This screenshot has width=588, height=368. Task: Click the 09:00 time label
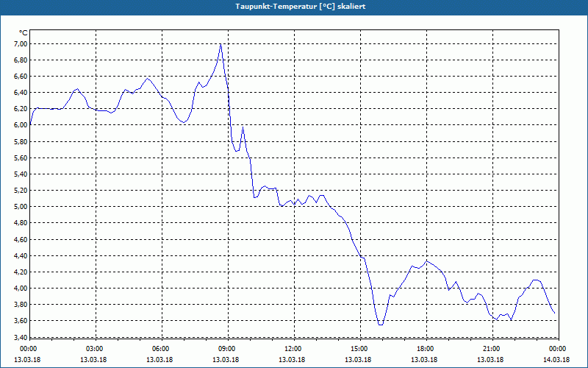pos(227,349)
